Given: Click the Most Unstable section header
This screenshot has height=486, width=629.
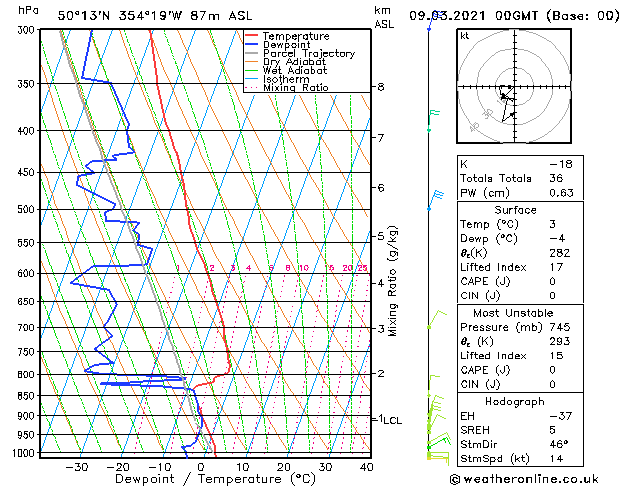Looking at the screenshot, I should click(513, 313).
